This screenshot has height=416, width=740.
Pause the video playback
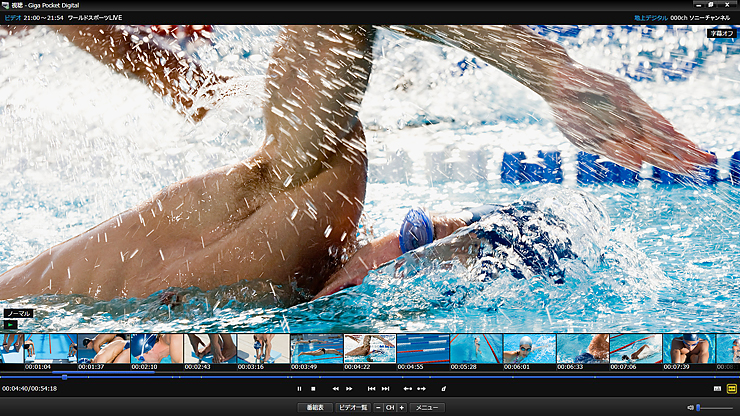click(x=299, y=388)
